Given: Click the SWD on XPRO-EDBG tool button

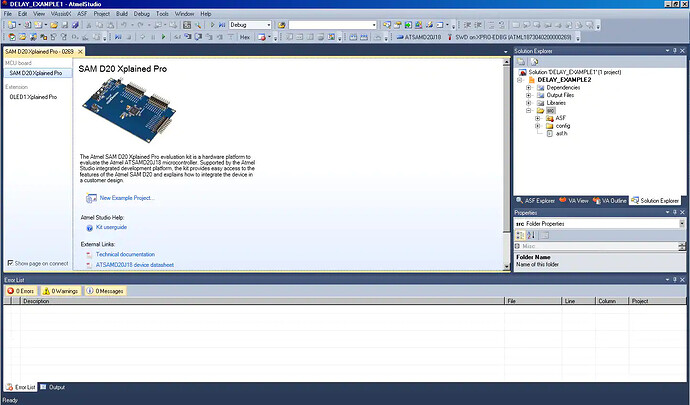Looking at the screenshot, I should [x=509, y=37].
